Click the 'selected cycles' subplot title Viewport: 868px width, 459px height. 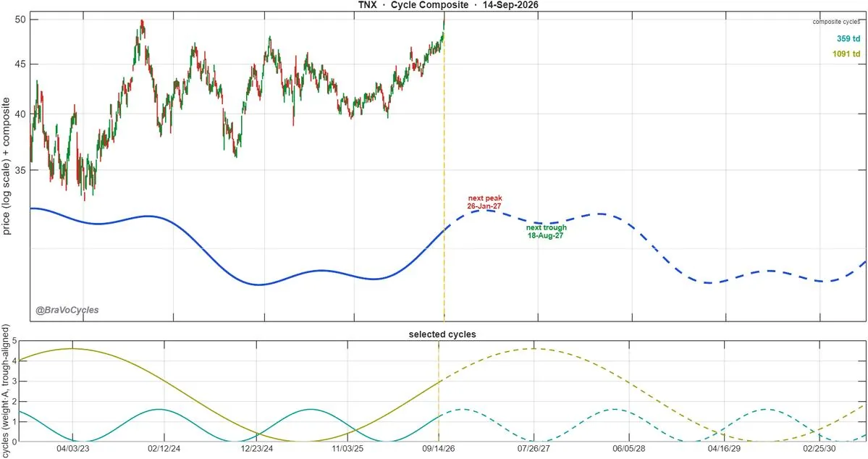point(442,334)
